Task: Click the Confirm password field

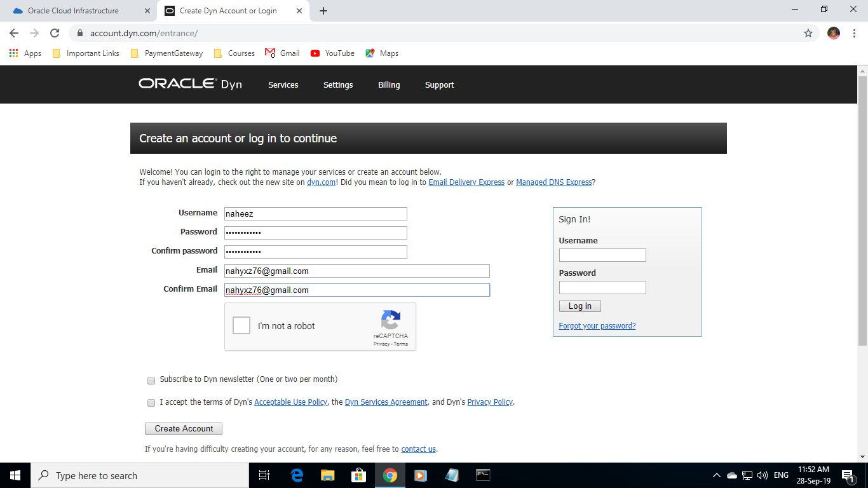Action: coord(315,252)
